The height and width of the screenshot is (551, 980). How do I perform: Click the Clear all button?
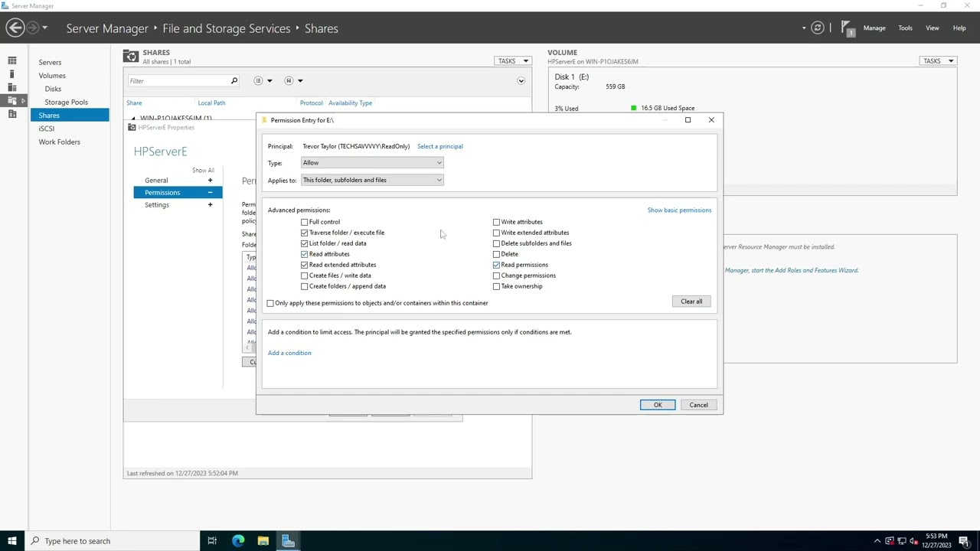click(691, 302)
